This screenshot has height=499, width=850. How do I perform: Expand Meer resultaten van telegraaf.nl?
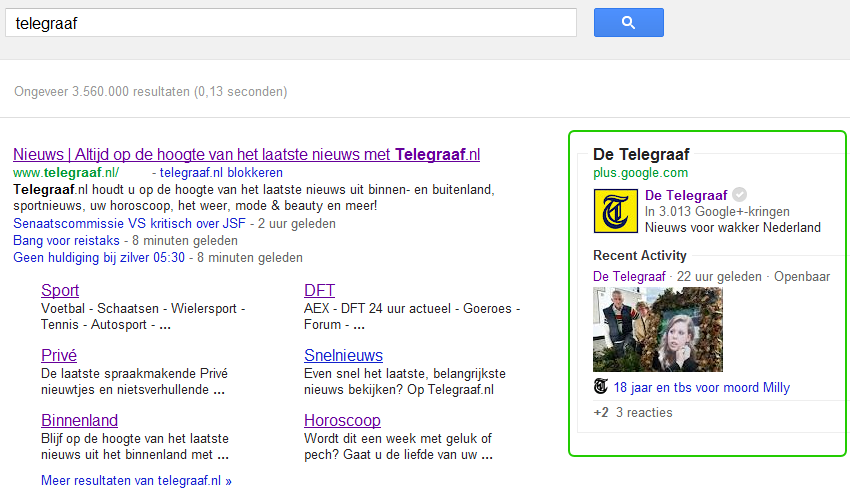coord(136,481)
